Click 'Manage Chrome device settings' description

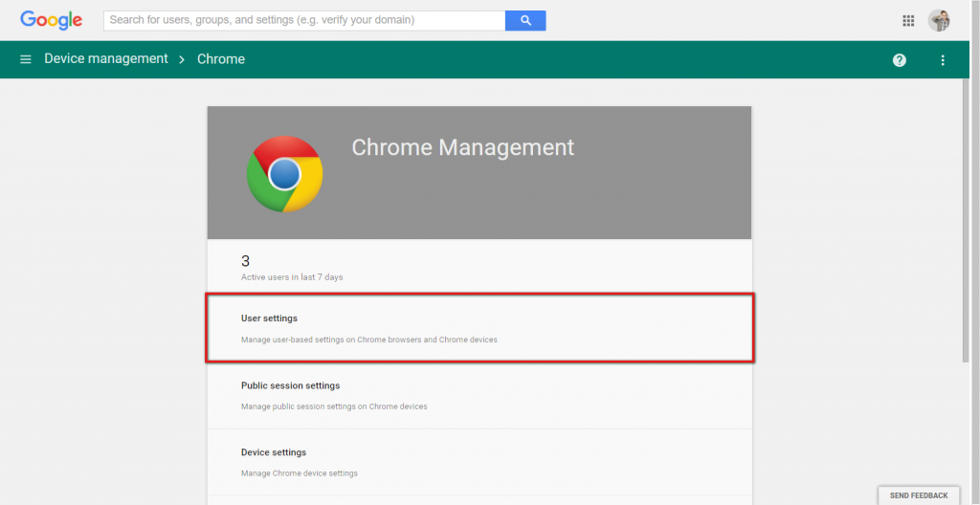[300, 473]
